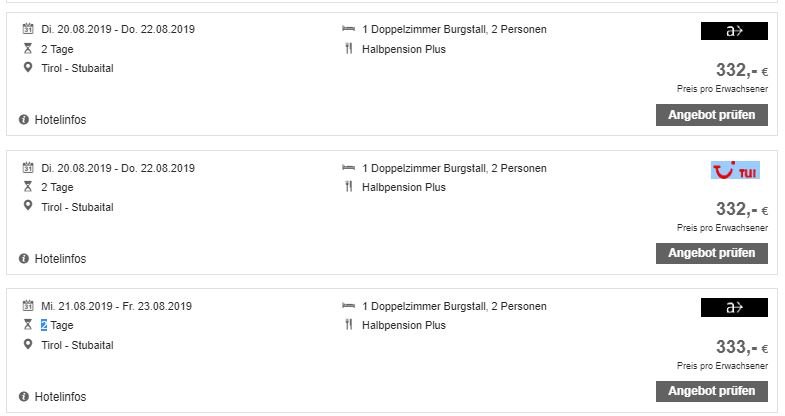Open Hotelinfos in the second offer
Viewport: 785px width, 416px height.
coord(60,259)
